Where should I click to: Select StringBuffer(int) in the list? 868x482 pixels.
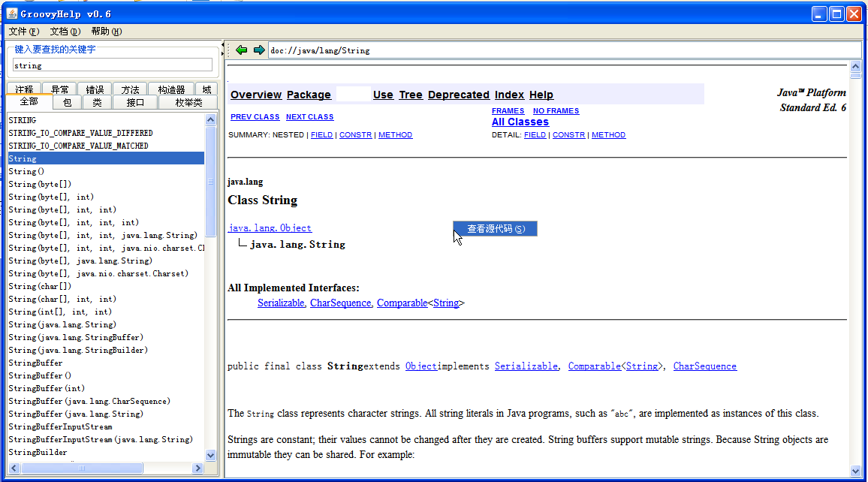tap(106, 388)
